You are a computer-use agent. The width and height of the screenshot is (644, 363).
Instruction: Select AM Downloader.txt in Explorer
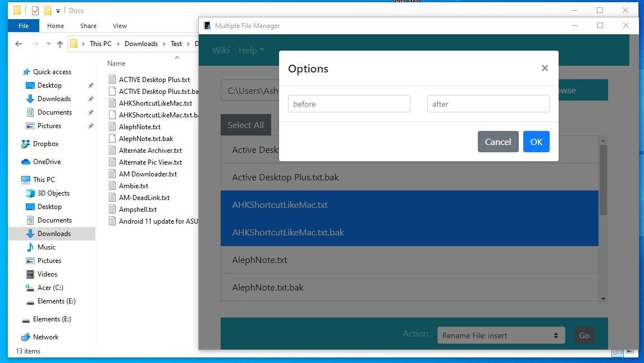click(x=148, y=174)
